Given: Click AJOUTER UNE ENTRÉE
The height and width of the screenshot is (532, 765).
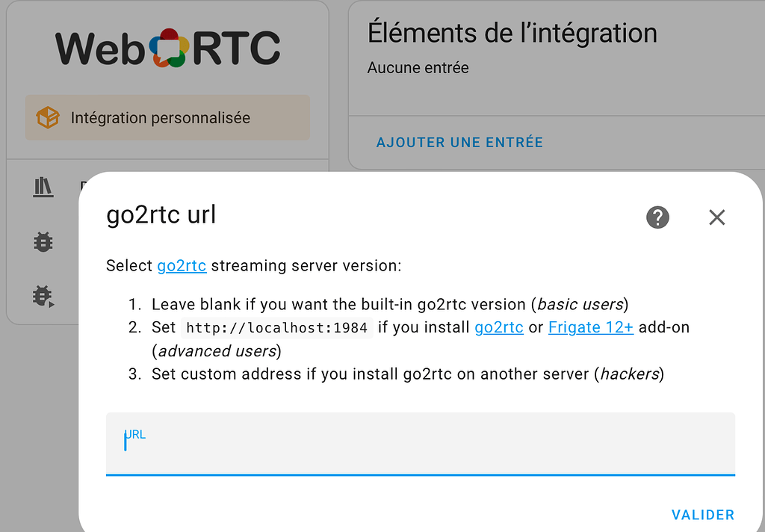Looking at the screenshot, I should pyautogui.click(x=459, y=142).
